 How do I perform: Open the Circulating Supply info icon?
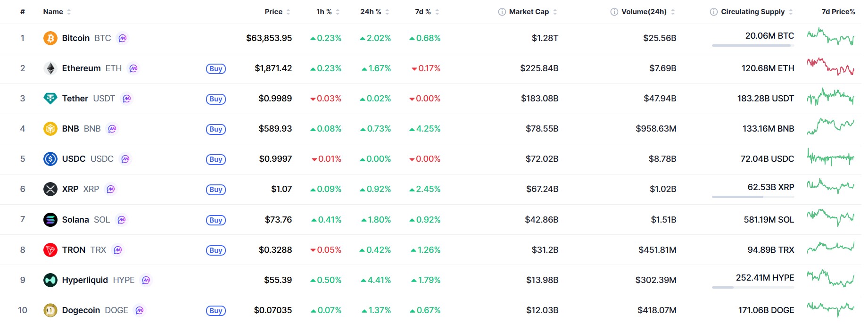[714, 12]
